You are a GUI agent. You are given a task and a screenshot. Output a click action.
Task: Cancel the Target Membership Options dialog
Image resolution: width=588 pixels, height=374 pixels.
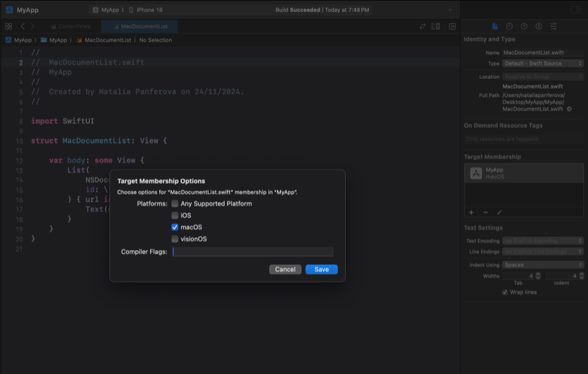point(285,269)
